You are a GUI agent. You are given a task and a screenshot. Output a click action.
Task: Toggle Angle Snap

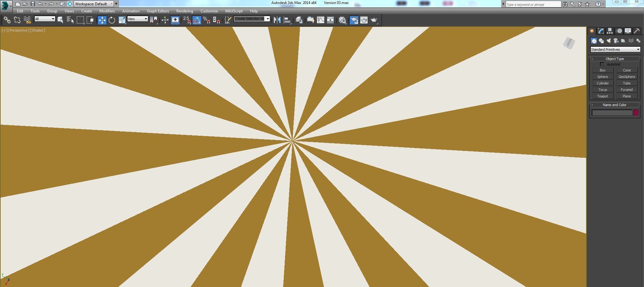(197, 20)
